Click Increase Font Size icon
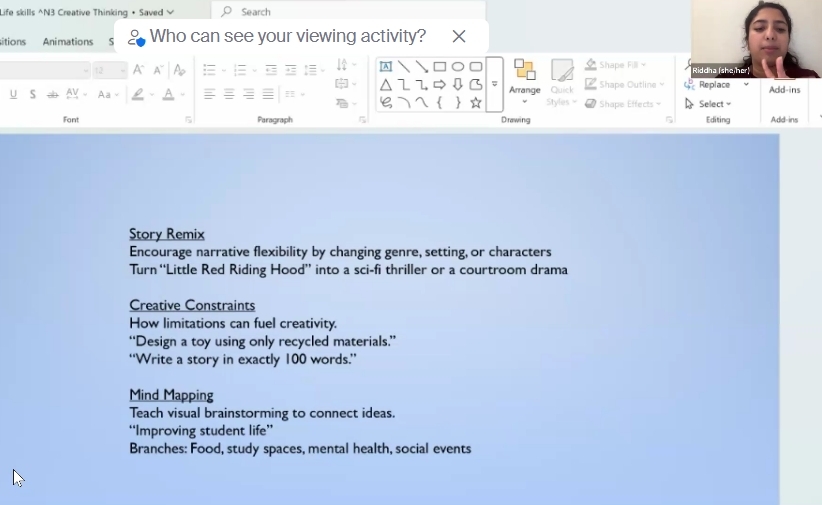Viewport: 822px width, 505px height. click(139, 70)
